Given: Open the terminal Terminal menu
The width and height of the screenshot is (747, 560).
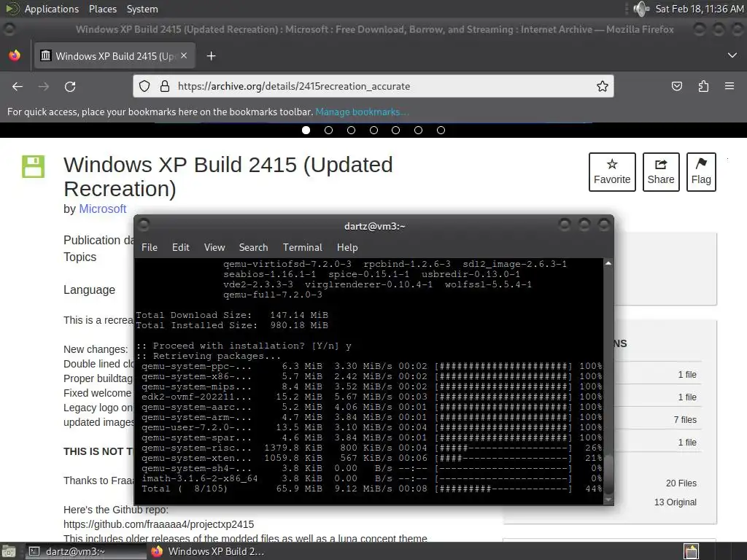Looking at the screenshot, I should [303, 248].
